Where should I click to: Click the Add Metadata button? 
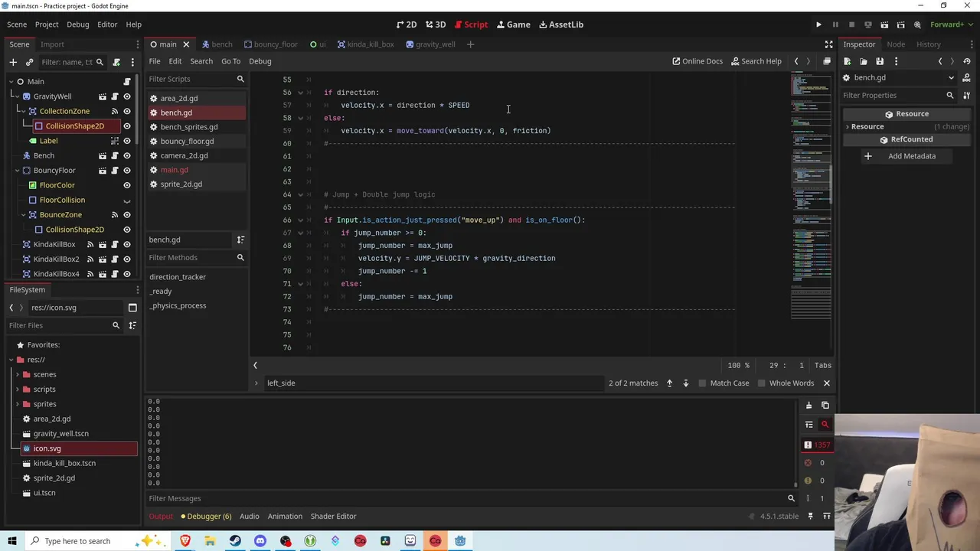(x=905, y=156)
